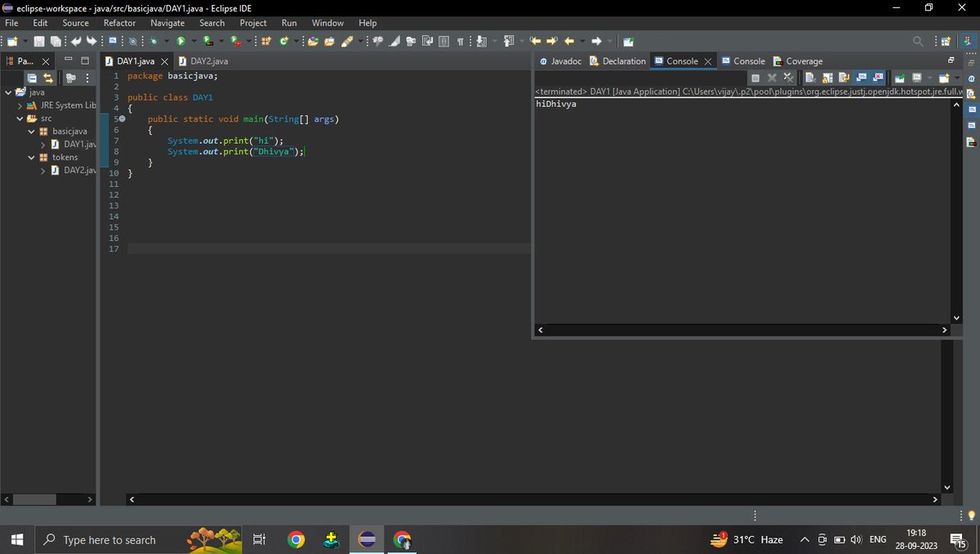Collapse main method fold marker at line 5

click(x=122, y=119)
